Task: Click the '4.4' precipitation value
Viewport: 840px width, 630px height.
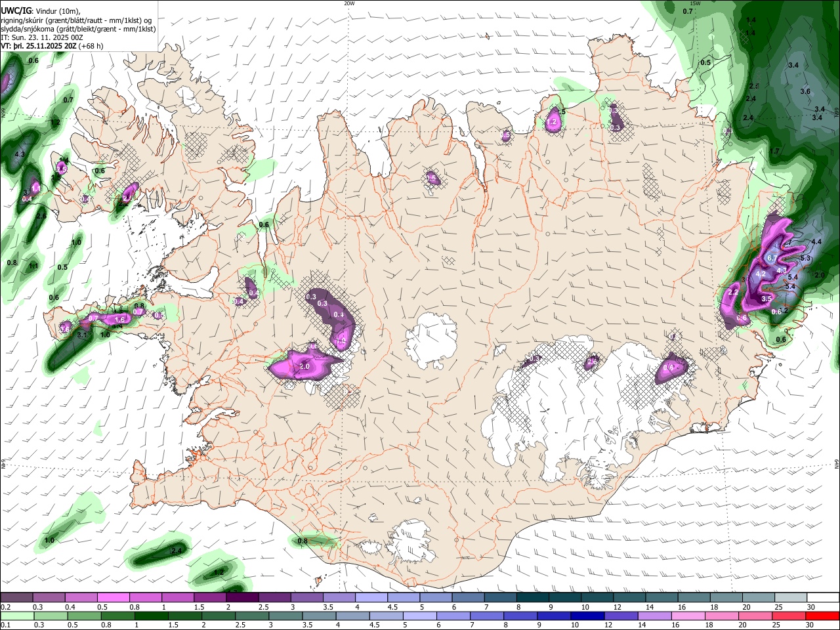Action: 816,241
